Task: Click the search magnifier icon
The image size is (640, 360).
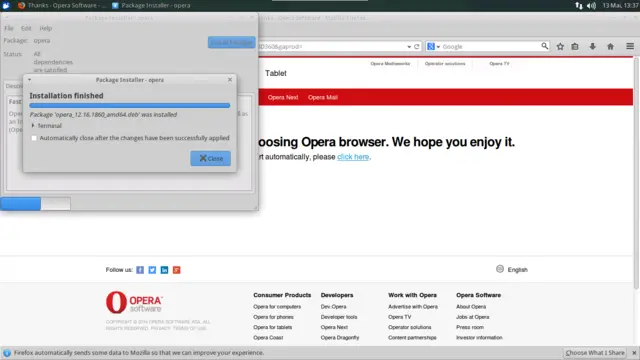Action: coord(544,46)
